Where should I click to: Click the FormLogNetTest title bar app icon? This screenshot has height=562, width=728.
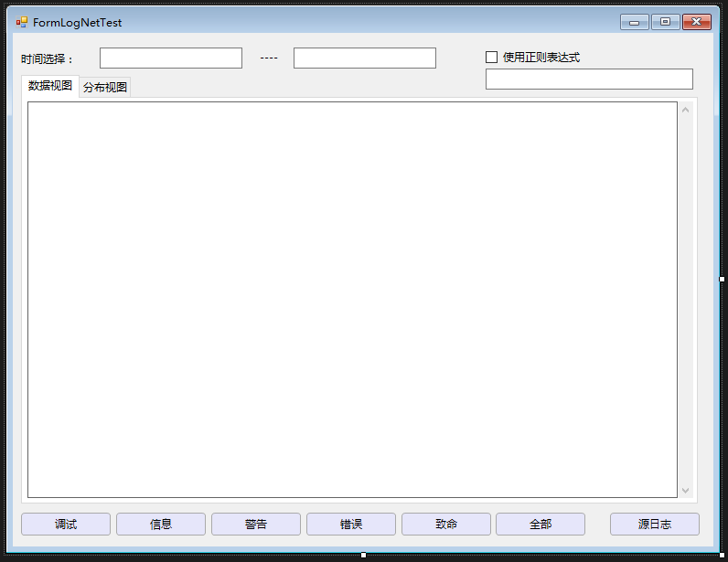[22, 22]
